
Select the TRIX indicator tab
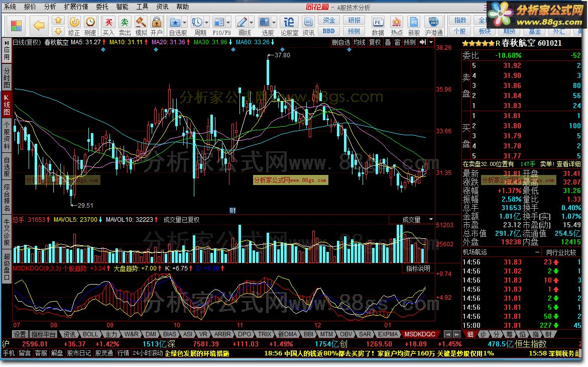point(265,334)
